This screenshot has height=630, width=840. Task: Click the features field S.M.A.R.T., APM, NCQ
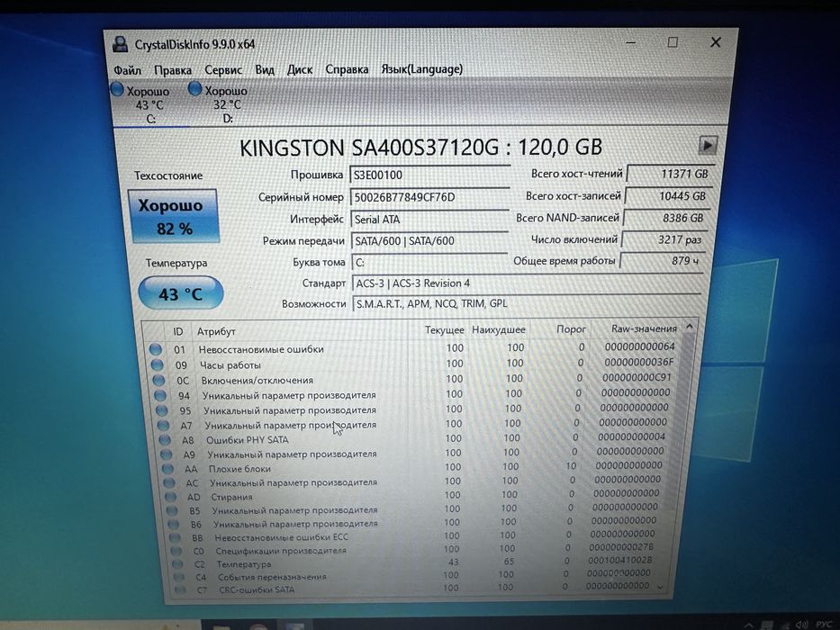(528, 304)
